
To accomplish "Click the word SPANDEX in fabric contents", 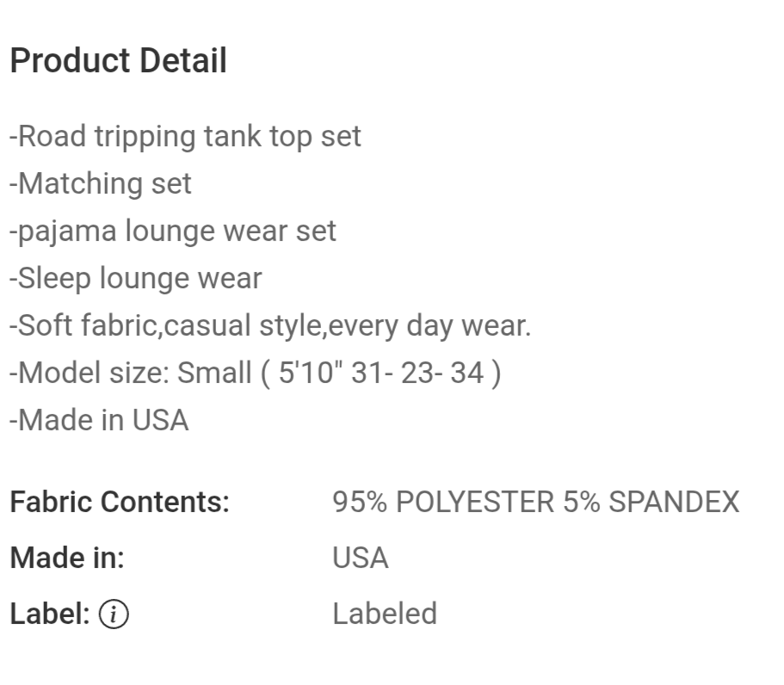I will tap(674, 502).
